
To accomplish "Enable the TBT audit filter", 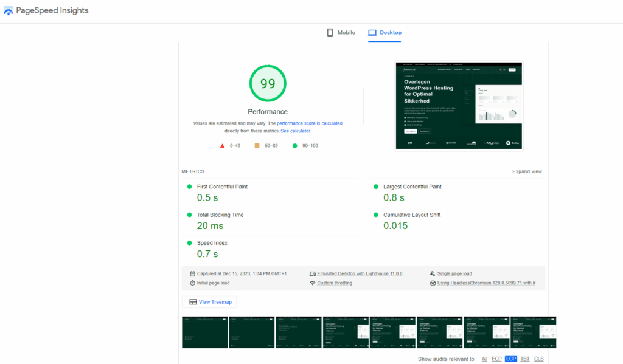I will coord(524,359).
